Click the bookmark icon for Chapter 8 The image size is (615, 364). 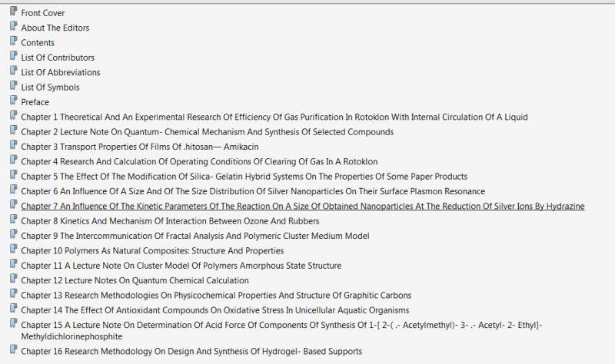coord(13,219)
